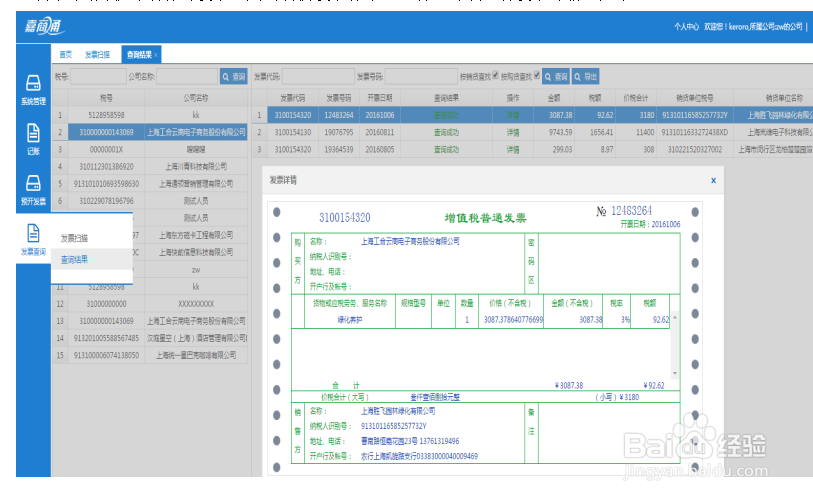This screenshot has height=500, width=813.
Task: Open 详情 for invoice 19076795
Action: pos(513,132)
